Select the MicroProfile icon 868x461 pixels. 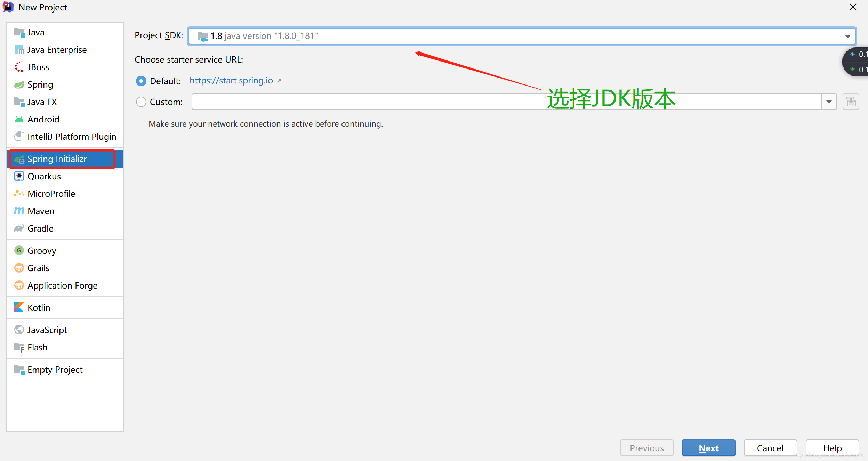(x=19, y=193)
